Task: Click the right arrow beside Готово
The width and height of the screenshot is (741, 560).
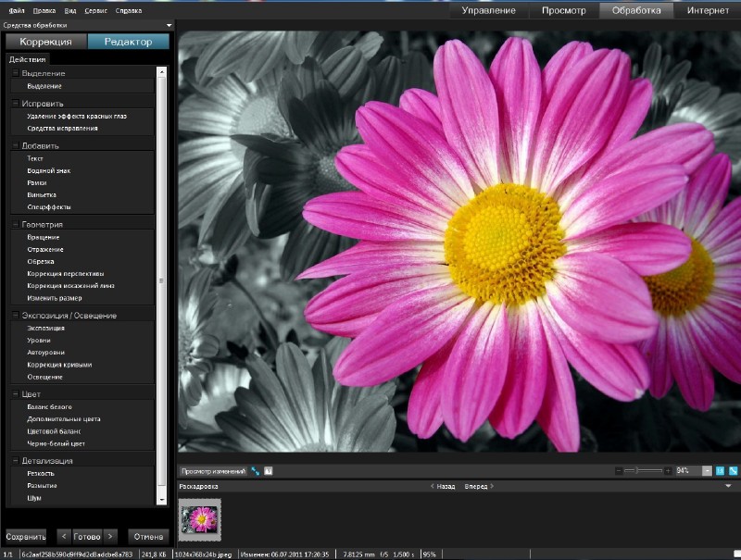Action: point(110,535)
